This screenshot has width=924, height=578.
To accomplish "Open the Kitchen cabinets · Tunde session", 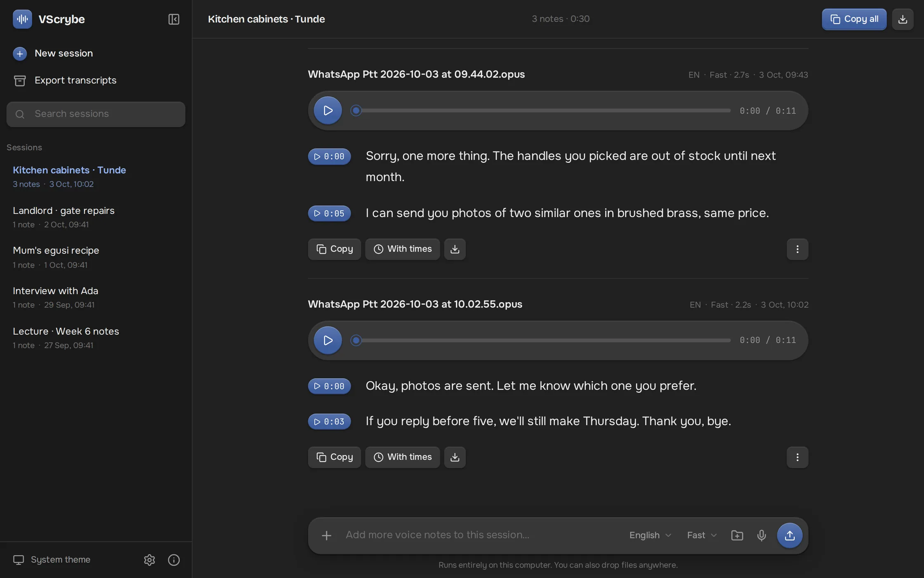I will click(x=96, y=176).
